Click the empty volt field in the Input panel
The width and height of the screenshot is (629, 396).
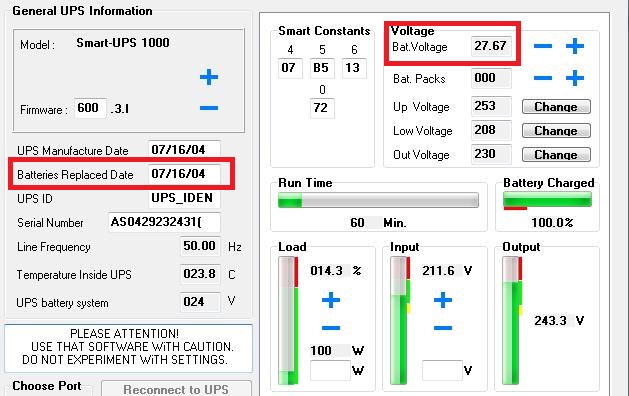pyautogui.click(x=442, y=370)
